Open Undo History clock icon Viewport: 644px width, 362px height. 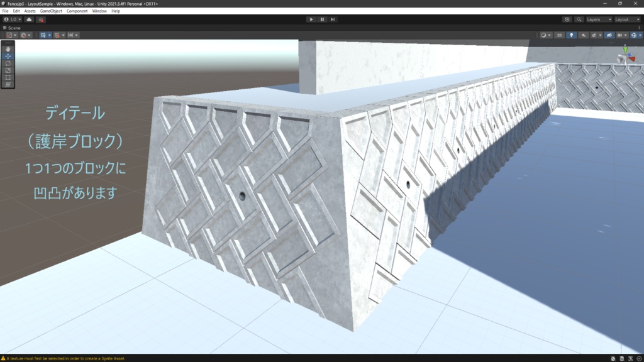[567, 19]
